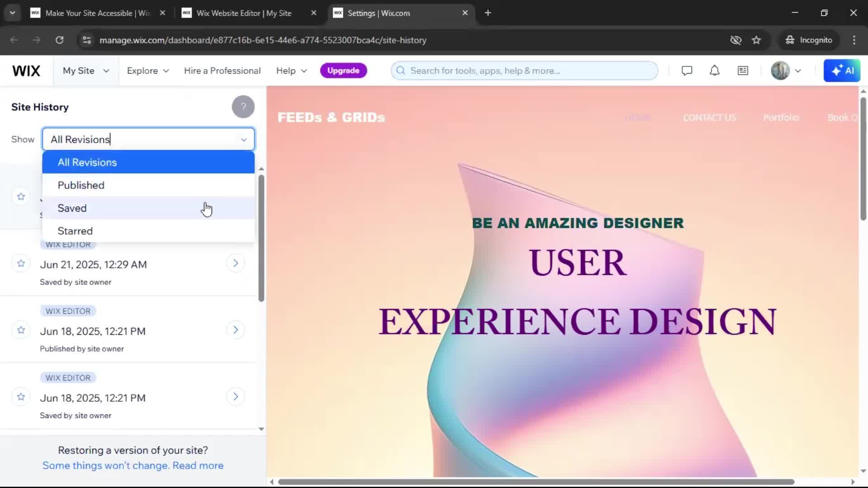
Task: Click the EXPERIENCE DESIGN heading
Action: 577,322
